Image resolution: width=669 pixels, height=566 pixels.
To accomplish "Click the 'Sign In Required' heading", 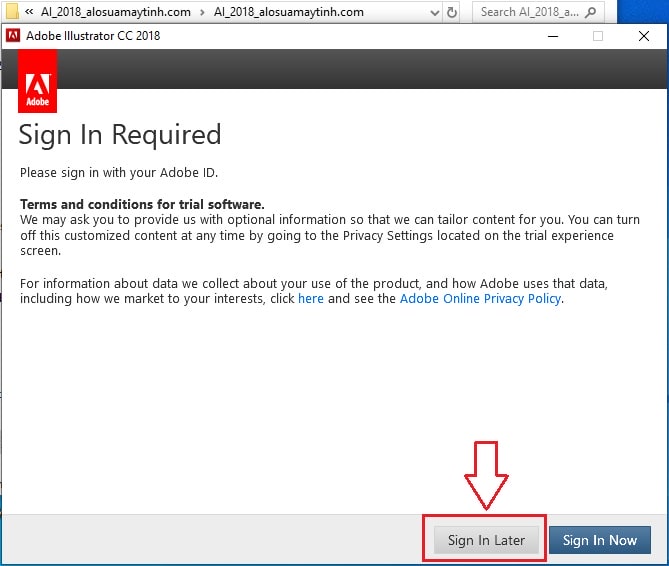I will click(120, 135).
